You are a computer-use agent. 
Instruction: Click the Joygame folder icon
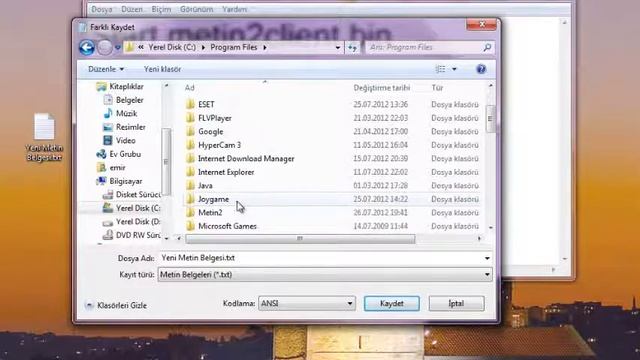point(190,199)
